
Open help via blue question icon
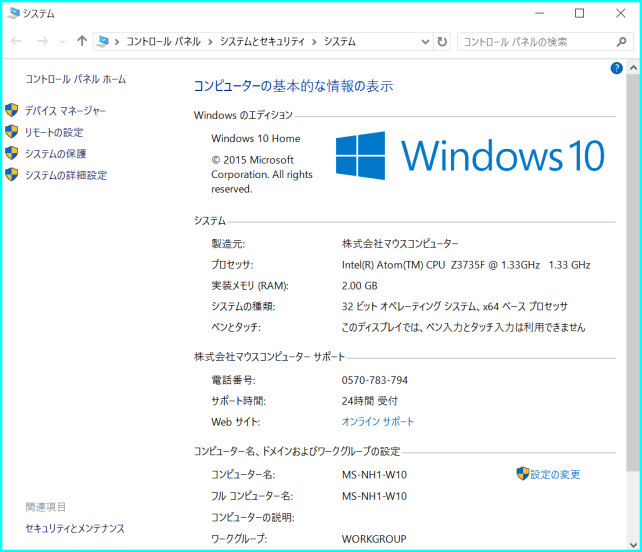[617, 68]
